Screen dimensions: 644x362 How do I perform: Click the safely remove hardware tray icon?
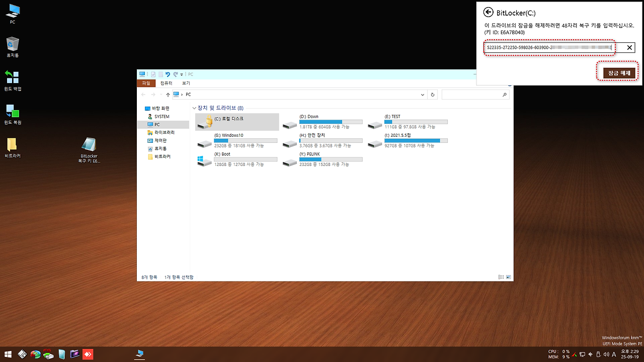598,354
